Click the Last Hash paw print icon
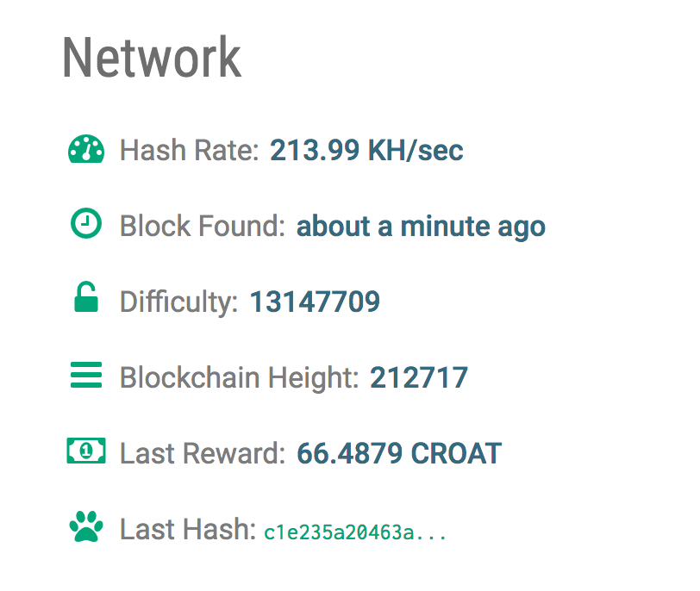Image resolution: width=700 pixels, height=591 pixels. coord(86,526)
